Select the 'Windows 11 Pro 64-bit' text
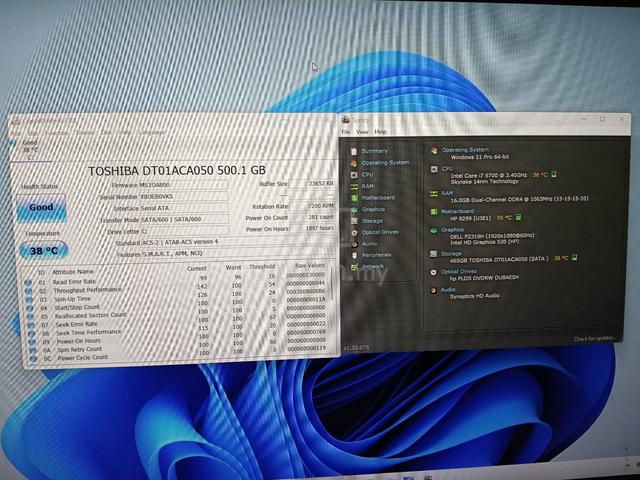Image resolution: width=640 pixels, height=480 pixels. (x=480, y=157)
